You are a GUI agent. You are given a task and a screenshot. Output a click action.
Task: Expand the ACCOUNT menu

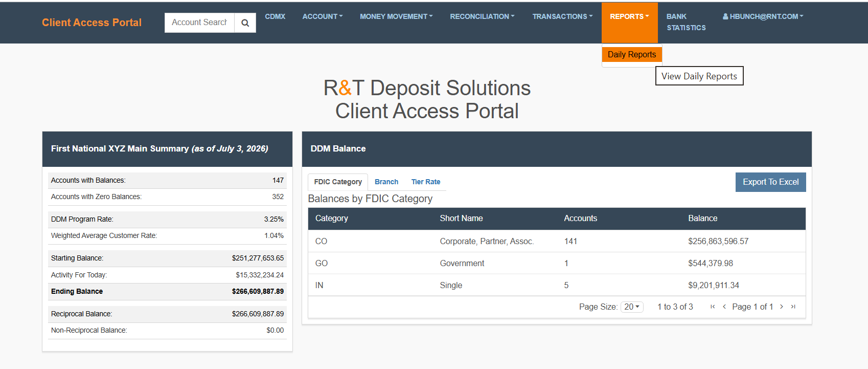pos(323,16)
